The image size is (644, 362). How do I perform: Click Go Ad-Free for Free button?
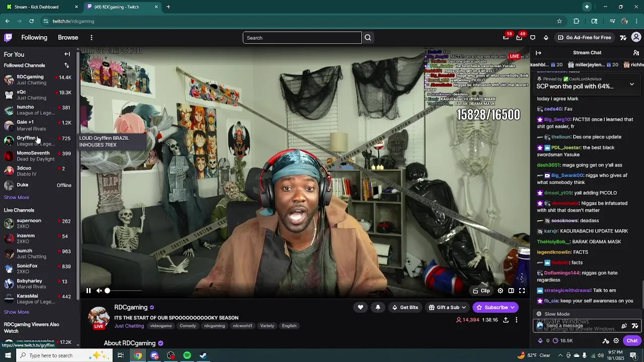coord(584,38)
